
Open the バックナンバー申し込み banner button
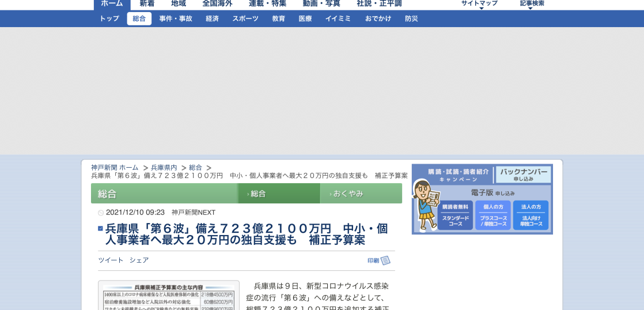pos(523,175)
